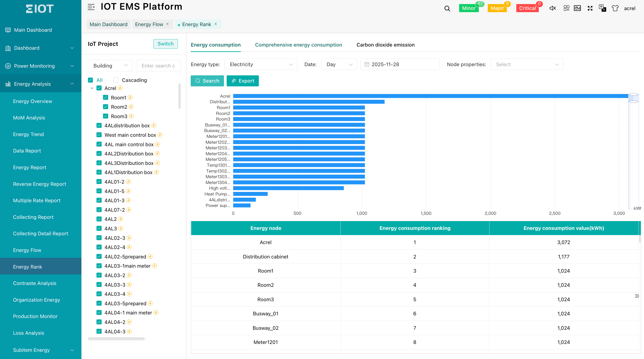Viewport: 644px width, 359px height.
Task: Click the search magnifier icon in header
Action: (447, 9)
